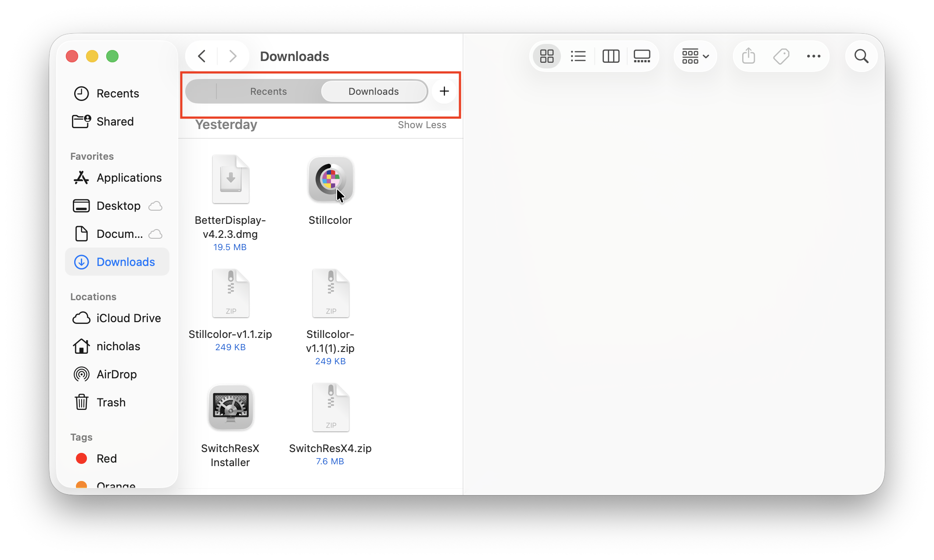Switch to column view

coord(611,56)
